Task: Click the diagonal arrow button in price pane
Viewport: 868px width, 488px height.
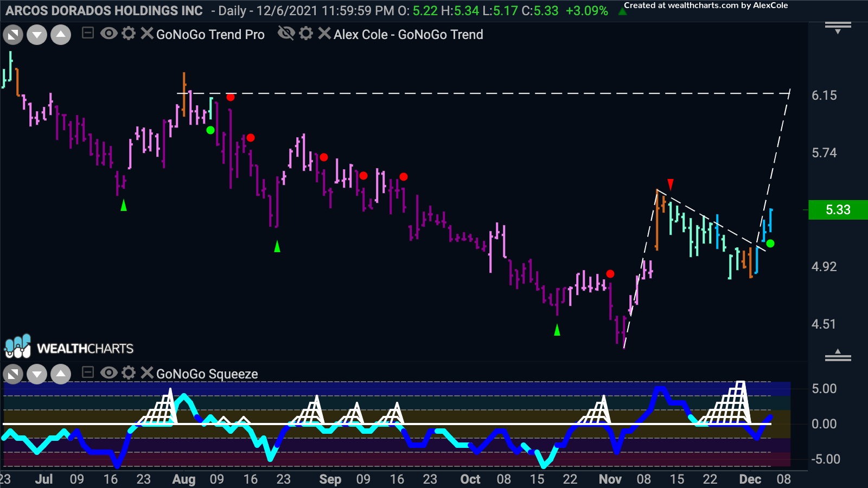Action: tap(13, 35)
